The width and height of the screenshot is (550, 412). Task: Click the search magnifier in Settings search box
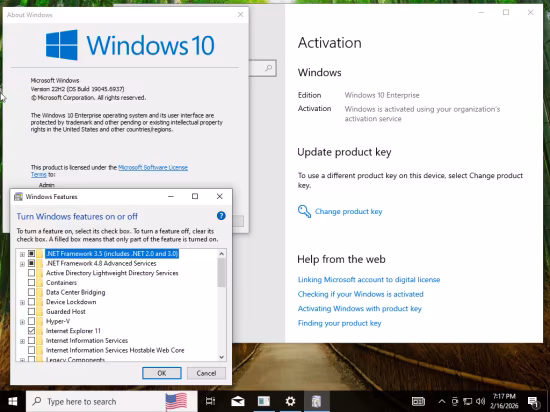pos(269,68)
